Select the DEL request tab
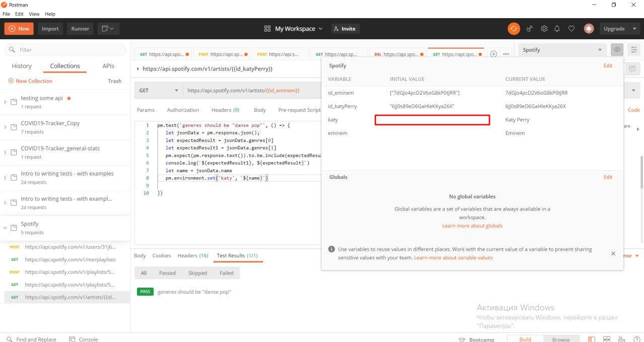 click(397, 54)
